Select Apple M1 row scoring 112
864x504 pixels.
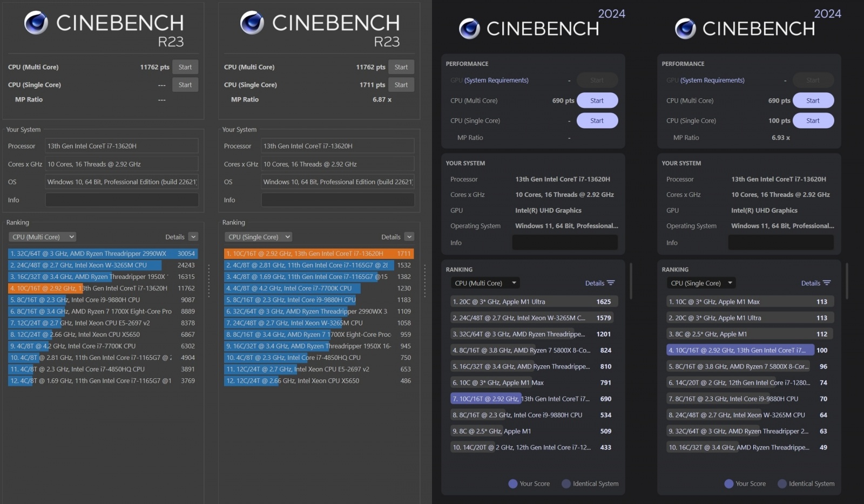tap(750, 334)
